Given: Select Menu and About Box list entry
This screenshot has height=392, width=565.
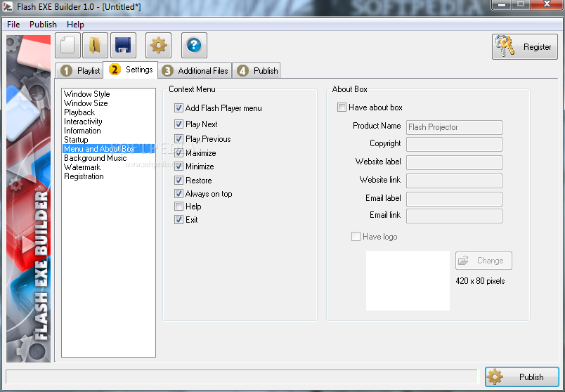Looking at the screenshot, I should [108, 149].
